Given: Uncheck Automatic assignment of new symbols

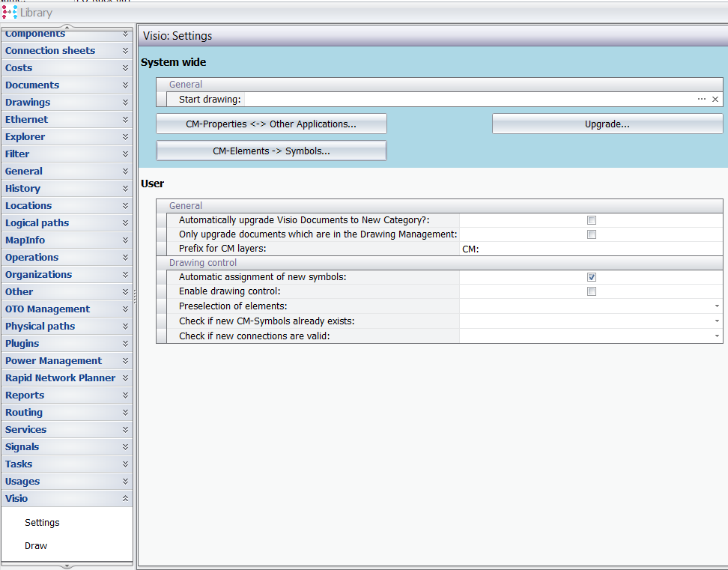Looking at the screenshot, I should [591, 277].
